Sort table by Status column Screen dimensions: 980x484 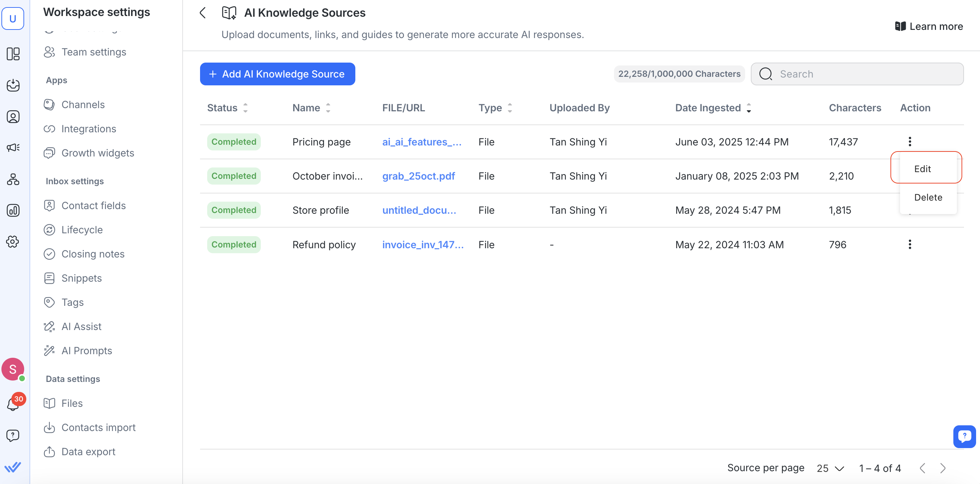pos(246,108)
